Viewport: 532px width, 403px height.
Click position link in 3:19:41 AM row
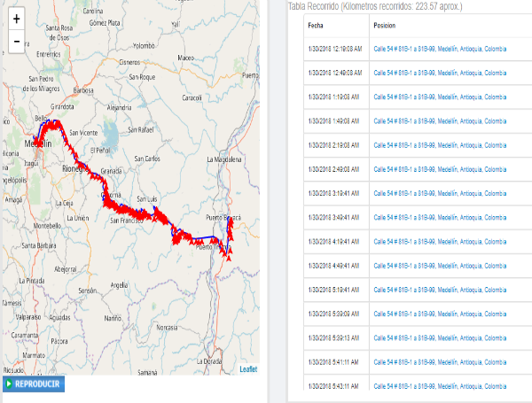(440, 192)
